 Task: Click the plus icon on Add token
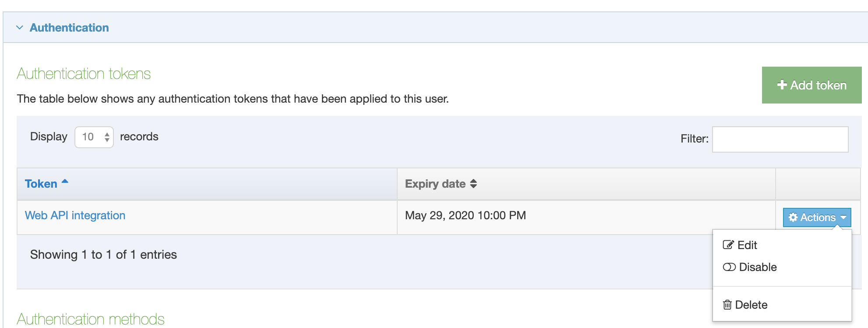tap(782, 85)
